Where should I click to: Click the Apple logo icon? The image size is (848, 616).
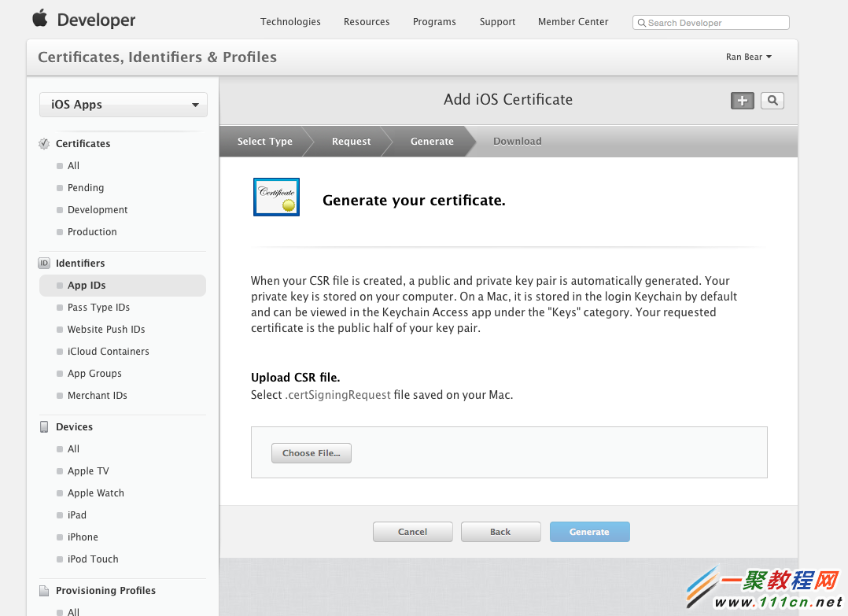point(40,19)
